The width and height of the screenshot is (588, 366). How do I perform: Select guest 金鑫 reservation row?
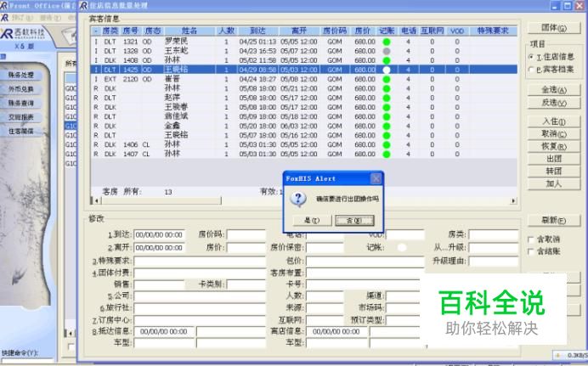(x=303, y=126)
